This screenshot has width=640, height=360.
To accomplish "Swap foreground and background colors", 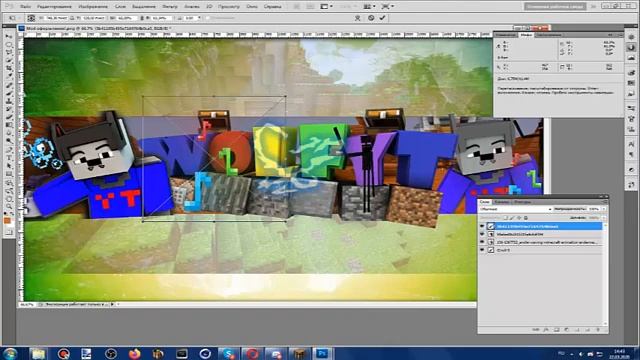I will point(11,214).
